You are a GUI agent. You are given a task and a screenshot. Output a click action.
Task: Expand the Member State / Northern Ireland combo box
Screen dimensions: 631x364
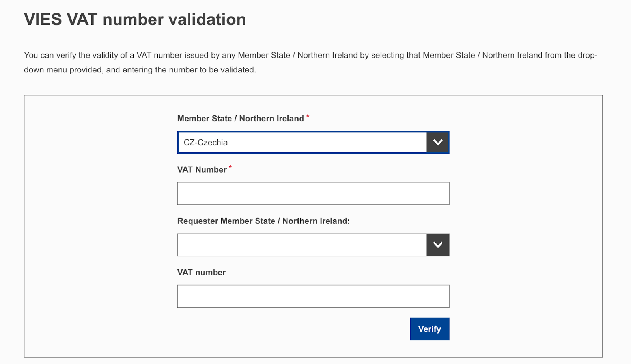tap(302, 142)
